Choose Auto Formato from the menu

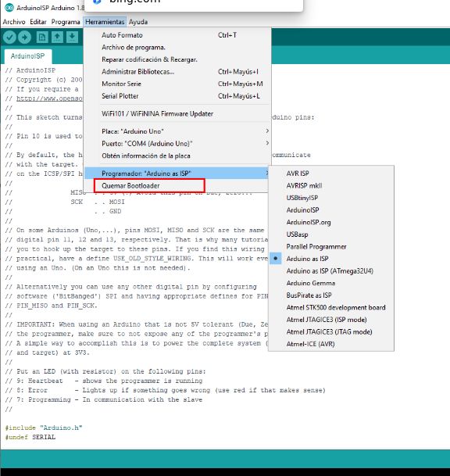[177, 35]
